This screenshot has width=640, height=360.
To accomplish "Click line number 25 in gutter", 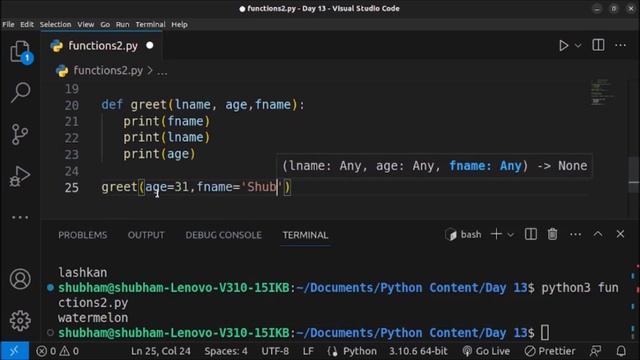I will (72, 187).
